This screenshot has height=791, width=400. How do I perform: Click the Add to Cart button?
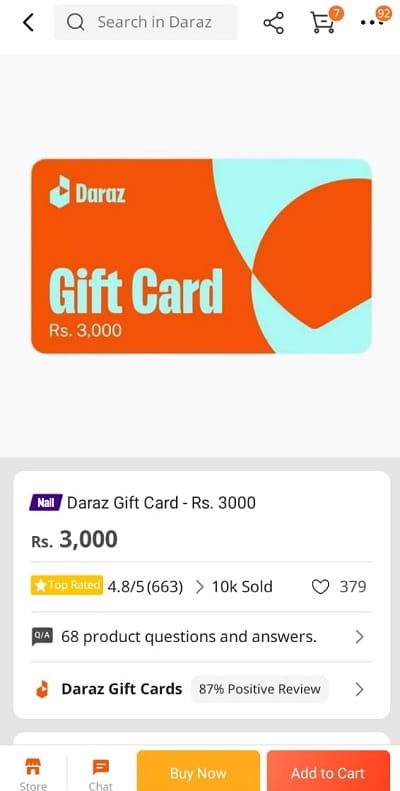coord(328,773)
